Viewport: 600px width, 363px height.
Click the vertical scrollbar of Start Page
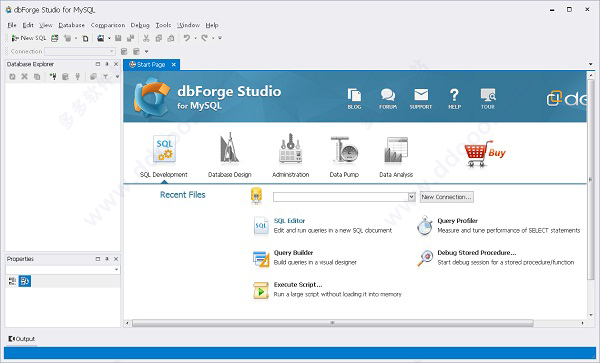[x=591, y=181]
